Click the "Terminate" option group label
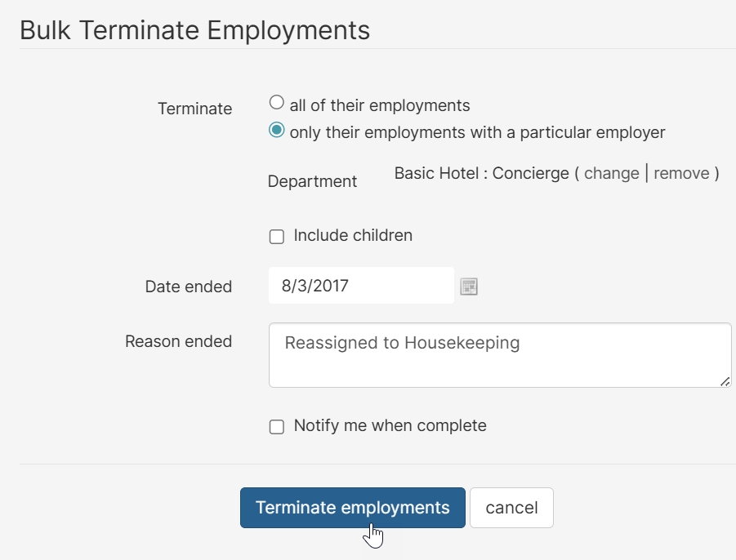This screenshot has width=736, height=560. click(194, 109)
